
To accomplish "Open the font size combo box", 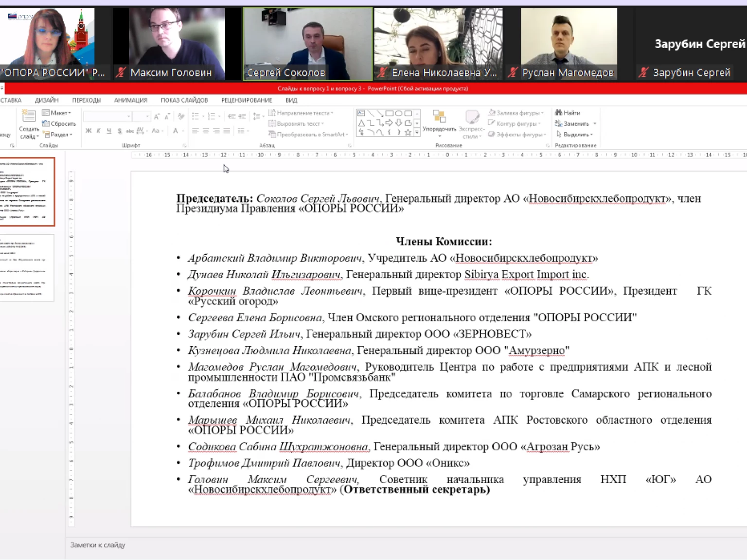I will (x=141, y=116).
